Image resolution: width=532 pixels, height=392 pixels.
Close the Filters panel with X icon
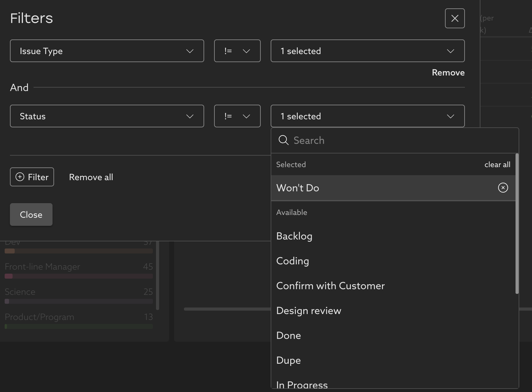tap(455, 18)
